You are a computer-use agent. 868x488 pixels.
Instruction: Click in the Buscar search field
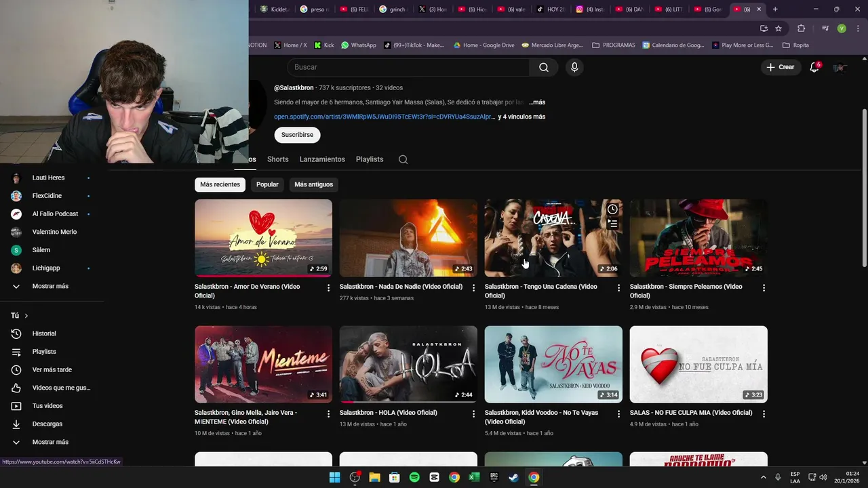tap(409, 67)
